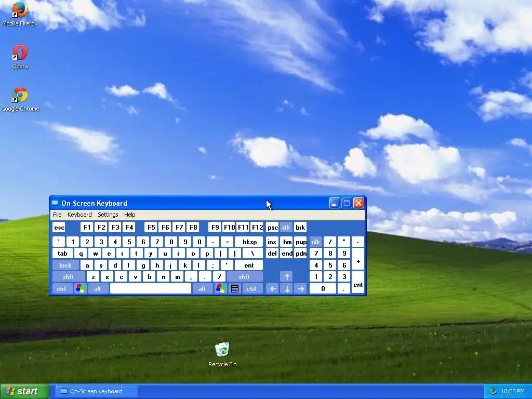Click the numpad plus key

point(358,259)
